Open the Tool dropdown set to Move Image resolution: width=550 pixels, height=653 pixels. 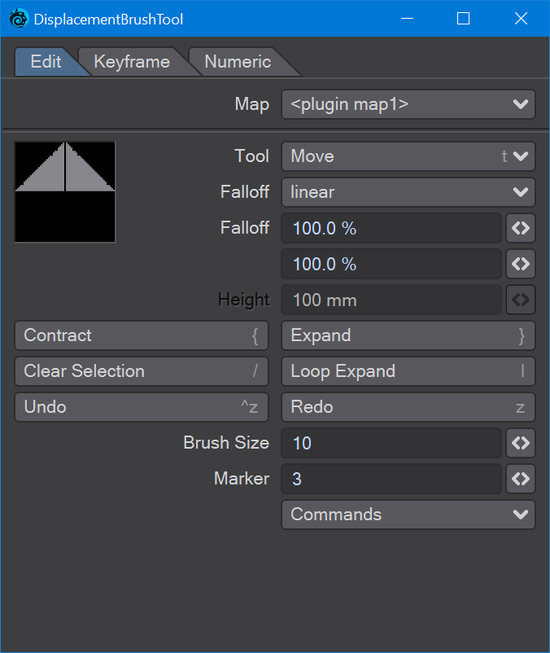(x=408, y=156)
